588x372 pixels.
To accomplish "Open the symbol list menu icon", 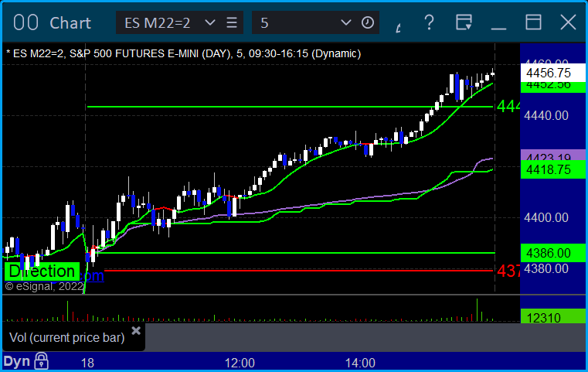I will pos(232,22).
